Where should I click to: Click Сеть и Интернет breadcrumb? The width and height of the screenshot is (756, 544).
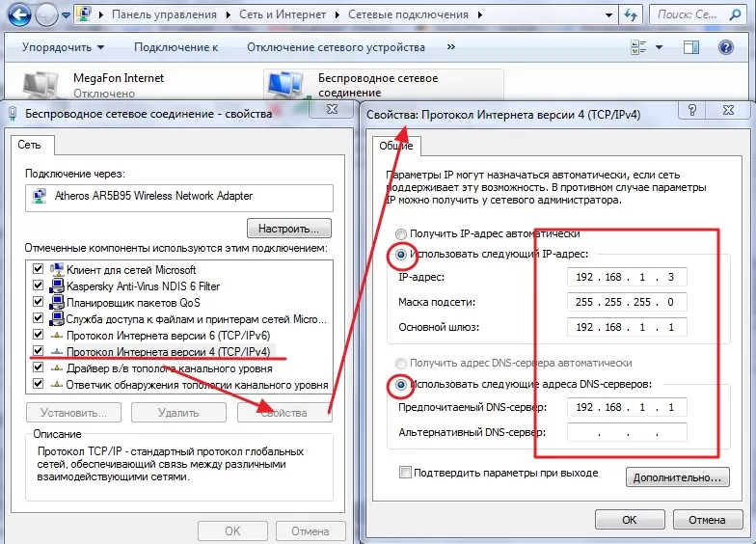[283, 14]
